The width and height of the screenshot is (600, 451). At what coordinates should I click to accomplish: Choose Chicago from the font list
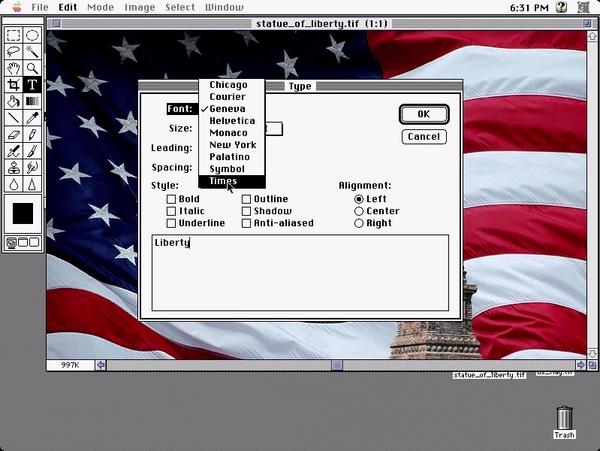pyautogui.click(x=232, y=85)
